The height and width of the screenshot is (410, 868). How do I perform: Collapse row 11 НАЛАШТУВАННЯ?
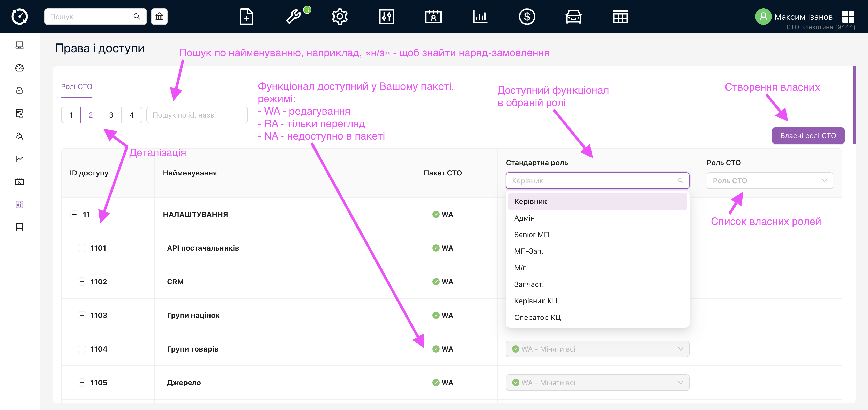tap(74, 214)
